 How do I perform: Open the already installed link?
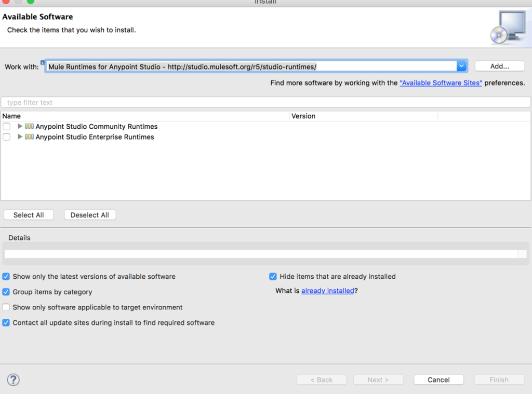(328, 291)
